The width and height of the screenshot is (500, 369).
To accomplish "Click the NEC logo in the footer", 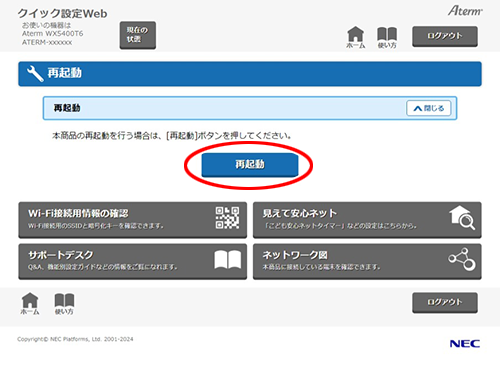I will [465, 344].
